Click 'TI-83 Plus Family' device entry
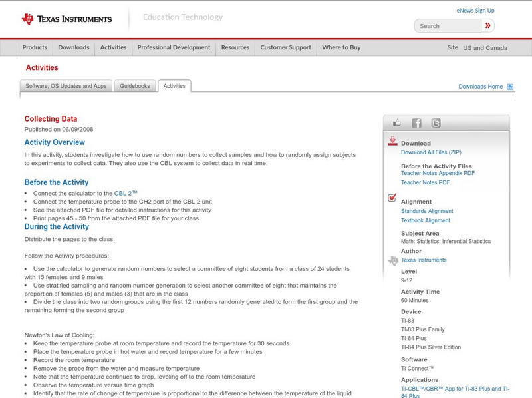Image resolution: width=532 pixels, height=398 pixels. (x=423, y=329)
